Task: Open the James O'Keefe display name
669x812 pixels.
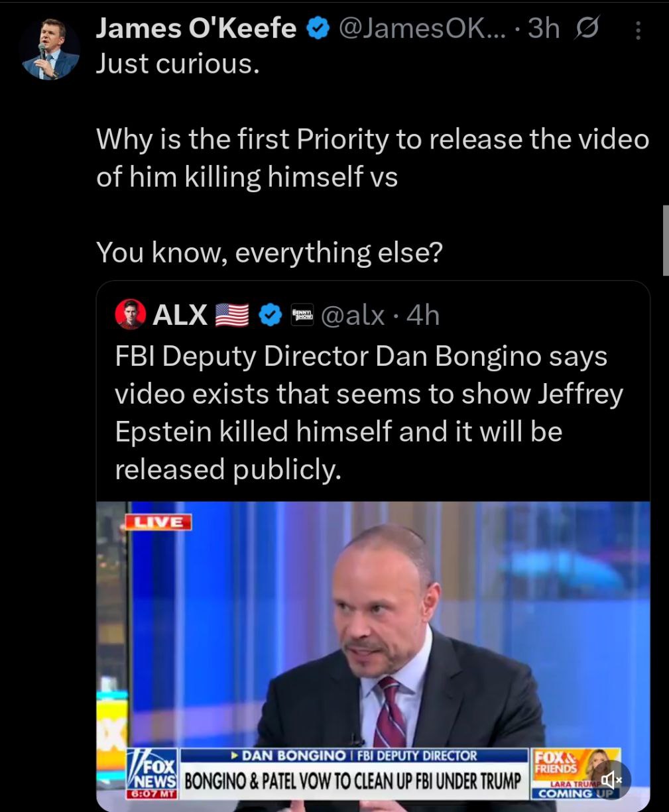Action: coord(196,29)
